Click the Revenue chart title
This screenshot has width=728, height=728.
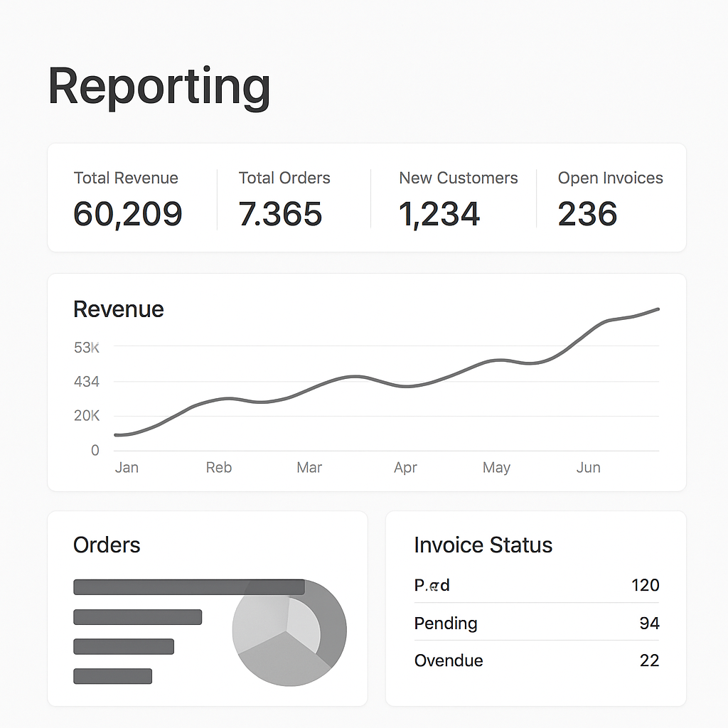pyautogui.click(x=118, y=309)
